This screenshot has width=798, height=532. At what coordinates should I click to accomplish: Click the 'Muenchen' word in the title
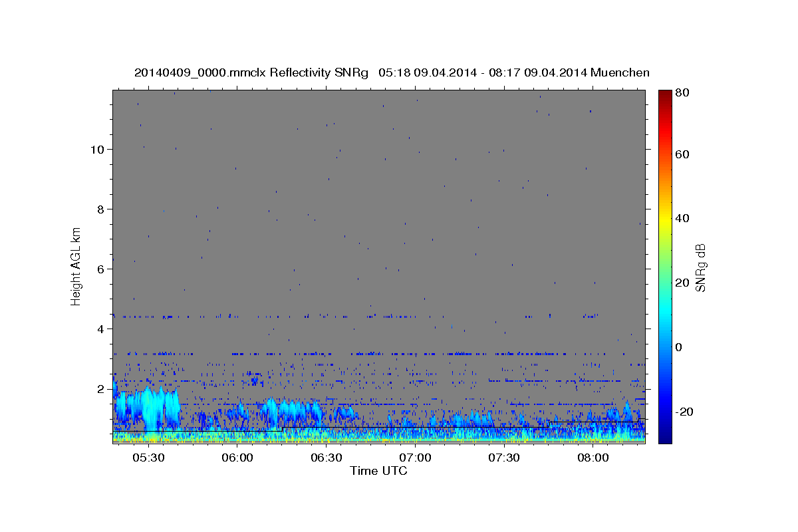[620, 72]
